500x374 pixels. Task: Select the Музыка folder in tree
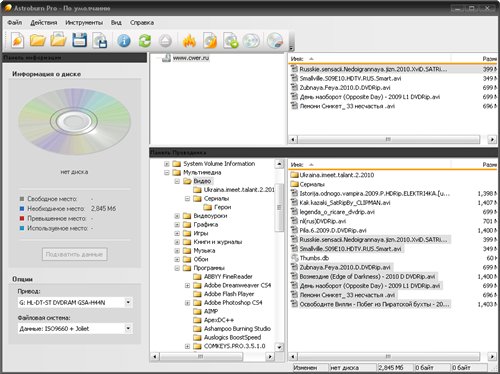pyautogui.click(x=204, y=251)
